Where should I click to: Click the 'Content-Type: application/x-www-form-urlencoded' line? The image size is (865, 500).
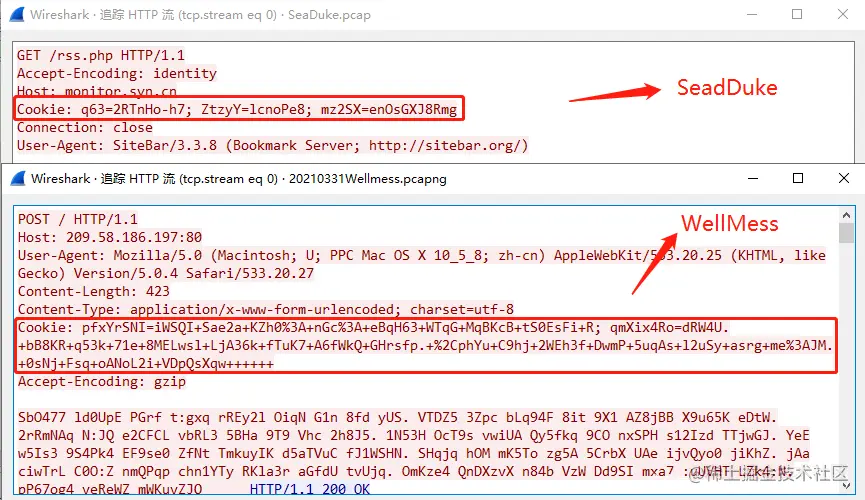pos(266,309)
